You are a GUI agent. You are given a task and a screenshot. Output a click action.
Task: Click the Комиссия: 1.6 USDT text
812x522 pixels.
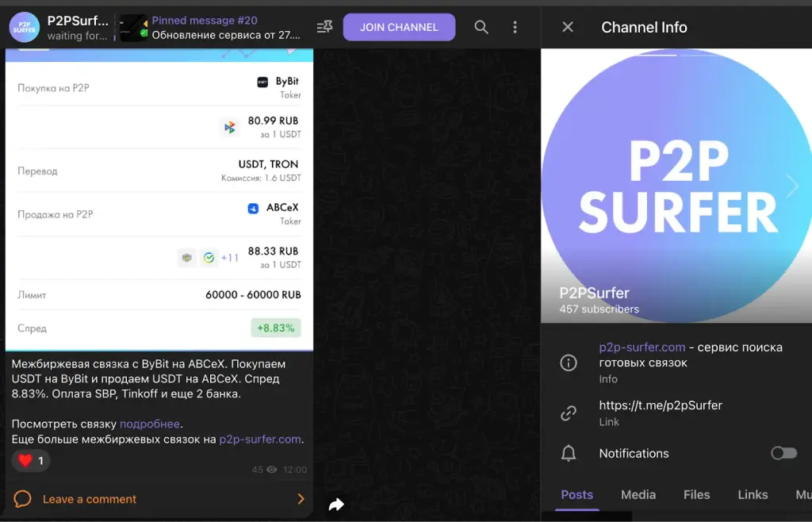(x=261, y=178)
